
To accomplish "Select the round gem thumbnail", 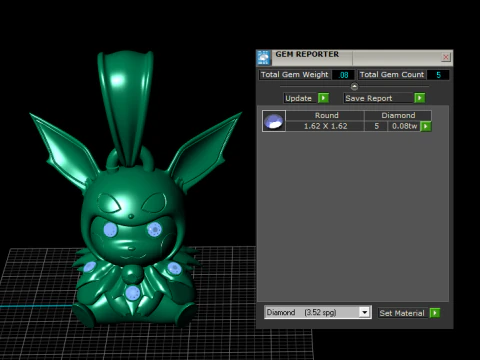I will 274,121.
